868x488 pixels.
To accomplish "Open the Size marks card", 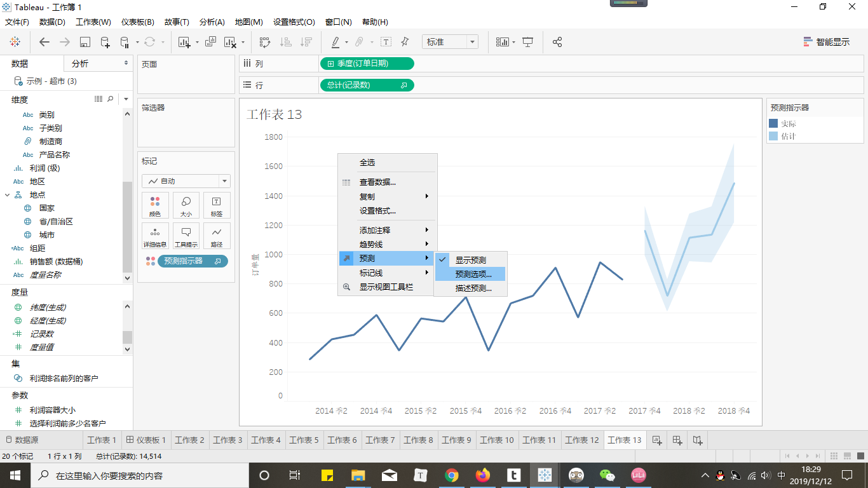I will pyautogui.click(x=186, y=205).
